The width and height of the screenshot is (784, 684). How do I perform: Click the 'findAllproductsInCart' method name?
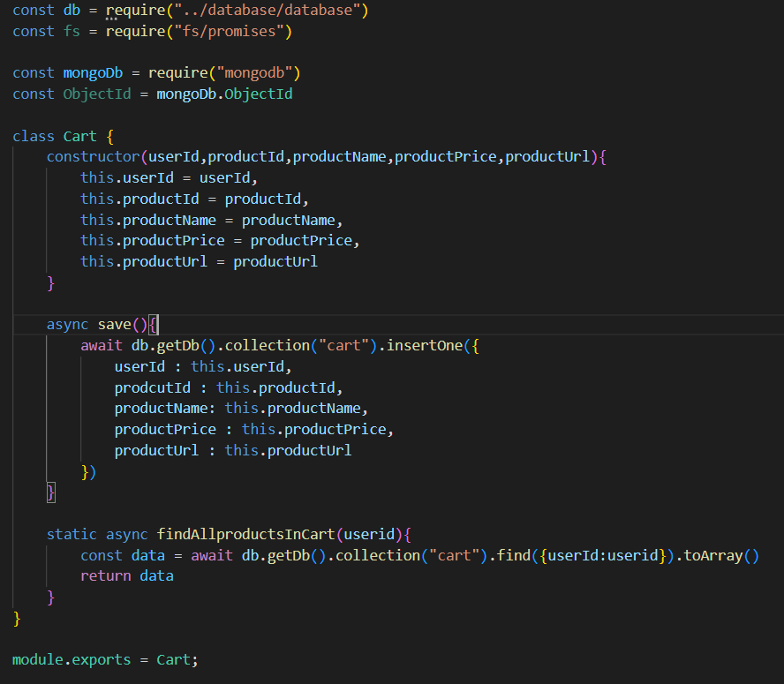click(245, 535)
